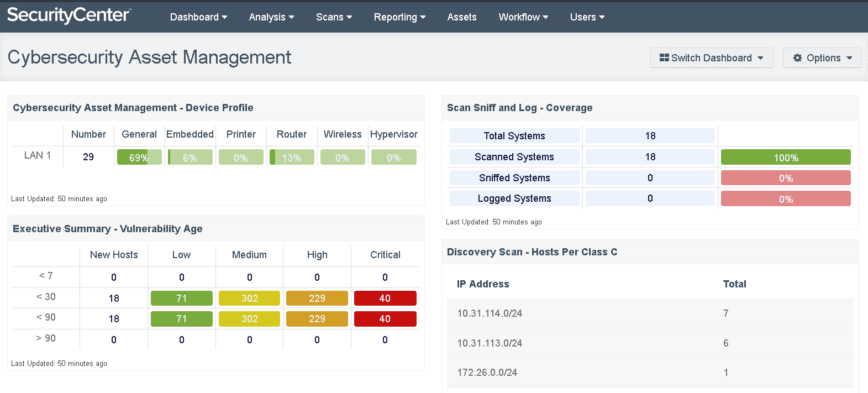
Task: Click Scan Sniff and Log Coverage title
Action: [520, 108]
